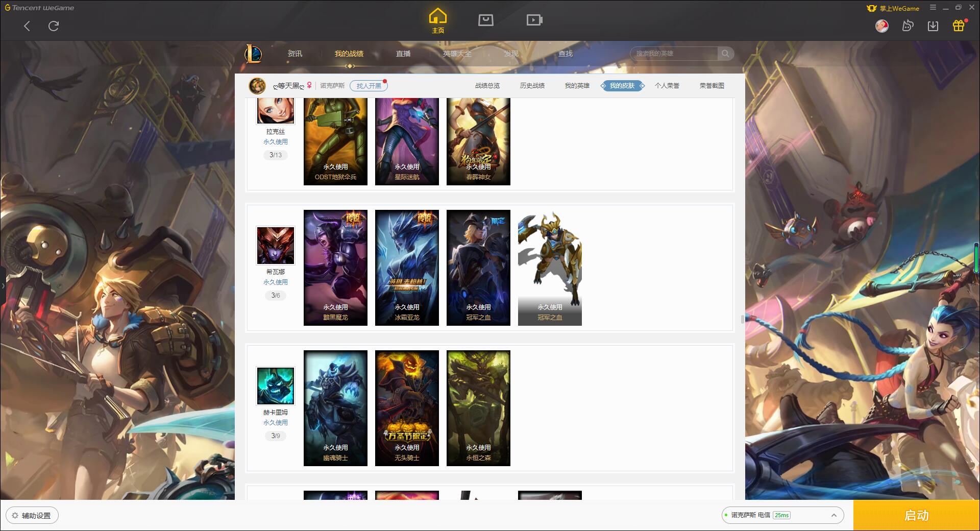Image resolution: width=980 pixels, height=531 pixels.
Task: Click the 希瓦娜 champion portrait
Action: [x=276, y=246]
